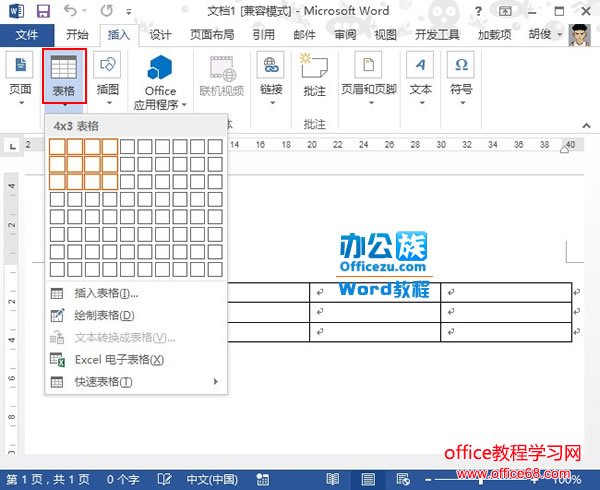The height and width of the screenshot is (490, 600).
Task: Open the 文本 (Text) group button
Action: click(x=420, y=79)
